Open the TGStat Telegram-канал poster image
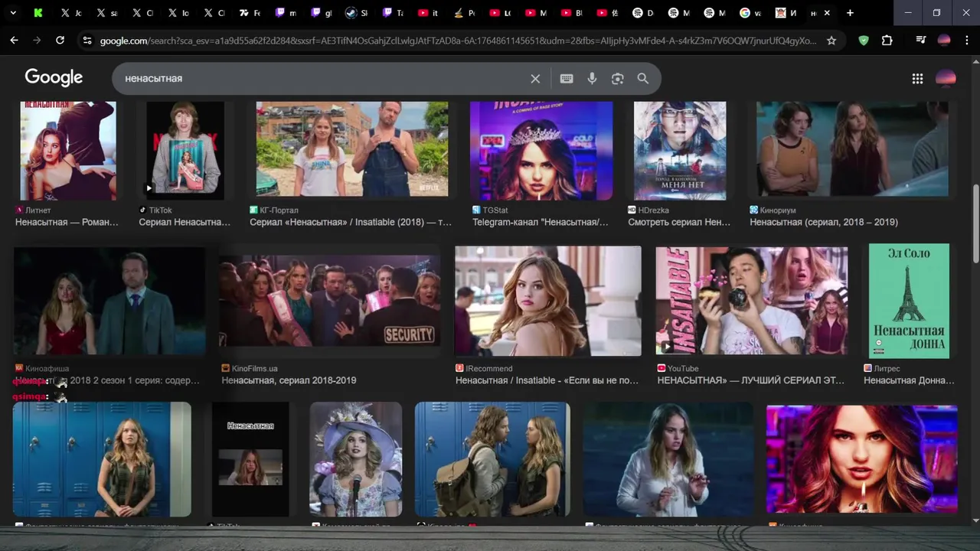The width and height of the screenshot is (980, 551). [541, 150]
